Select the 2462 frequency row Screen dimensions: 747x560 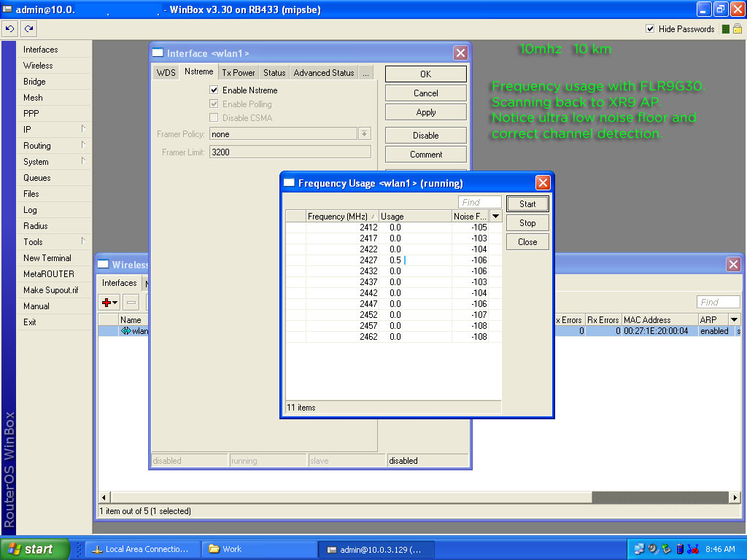[x=393, y=337]
